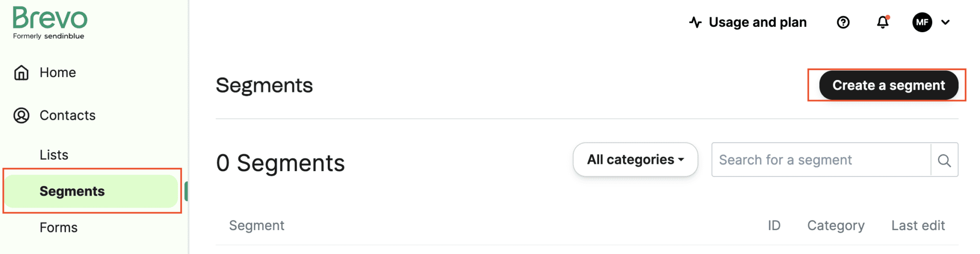Open the help question mark icon
Screen dimensions: 980x254
point(843,23)
